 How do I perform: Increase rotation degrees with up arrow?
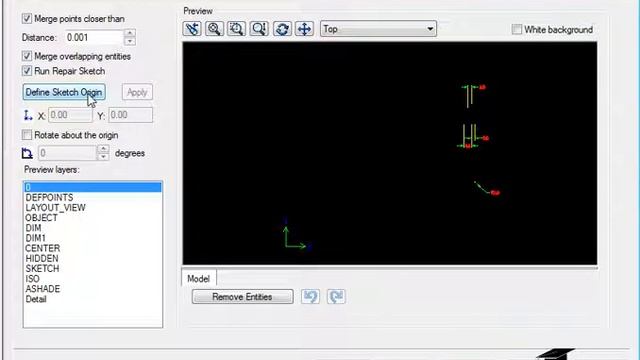click(x=103, y=149)
